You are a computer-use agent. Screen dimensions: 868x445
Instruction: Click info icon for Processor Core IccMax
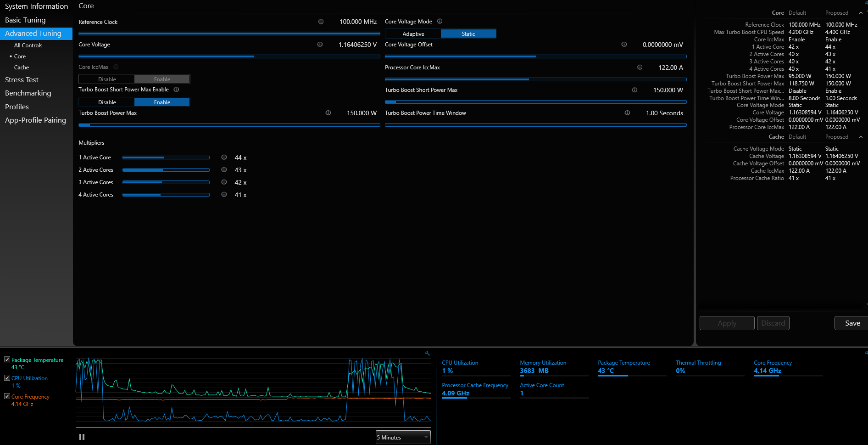pos(640,67)
